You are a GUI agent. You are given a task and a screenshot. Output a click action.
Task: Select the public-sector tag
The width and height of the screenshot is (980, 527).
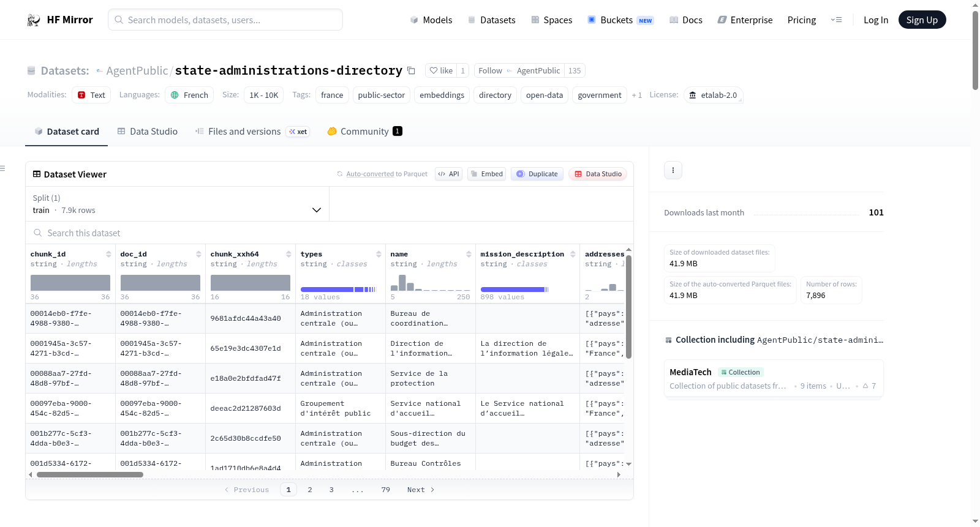click(382, 95)
